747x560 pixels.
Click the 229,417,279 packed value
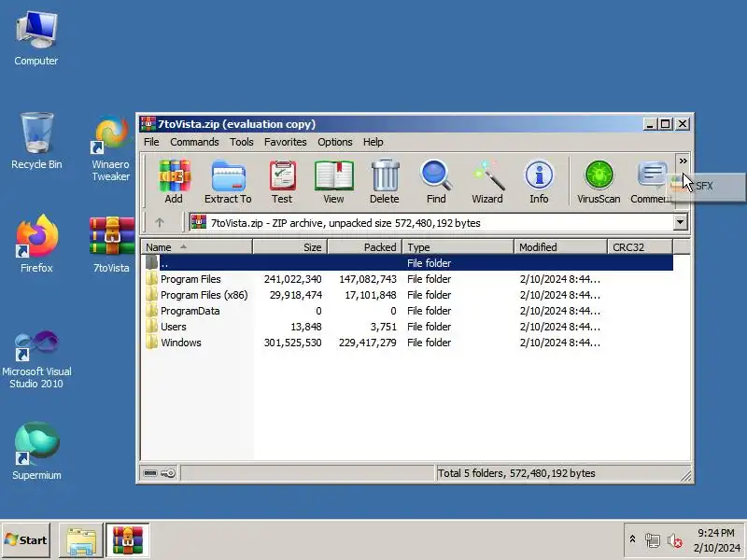tap(367, 343)
